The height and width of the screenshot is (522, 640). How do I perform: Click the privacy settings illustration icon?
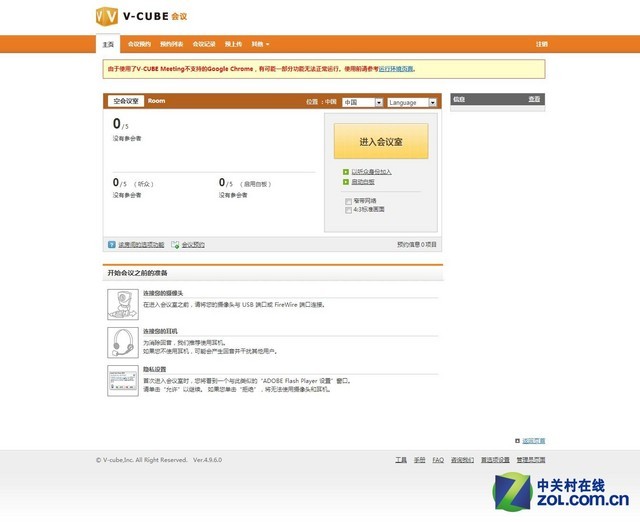[x=123, y=381]
